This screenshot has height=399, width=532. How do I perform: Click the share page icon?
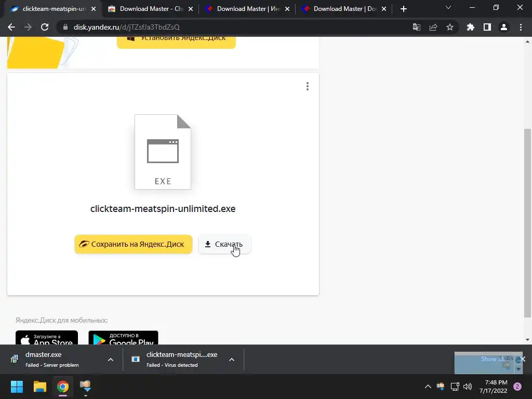tap(433, 27)
